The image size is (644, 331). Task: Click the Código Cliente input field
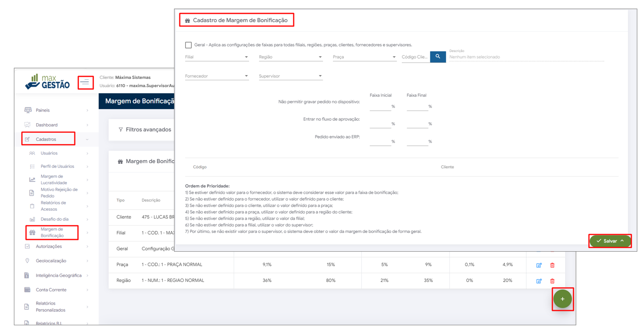(x=416, y=57)
